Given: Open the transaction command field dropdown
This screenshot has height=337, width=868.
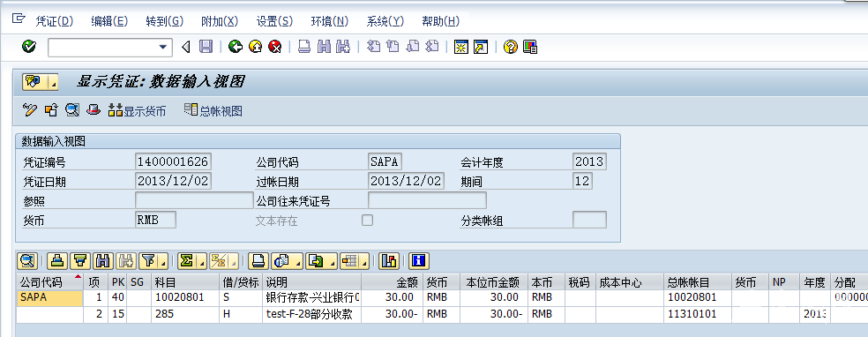Looking at the screenshot, I should (162, 48).
